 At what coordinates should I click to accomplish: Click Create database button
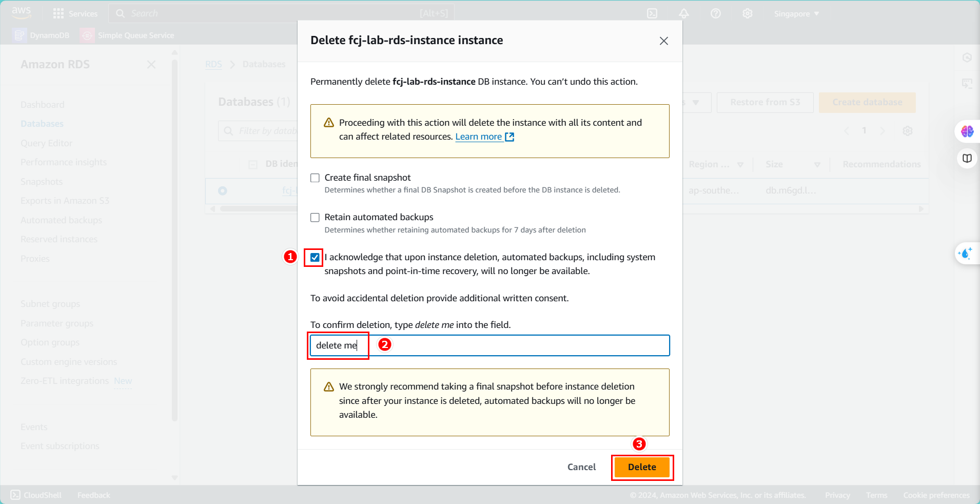tap(867, 102)
